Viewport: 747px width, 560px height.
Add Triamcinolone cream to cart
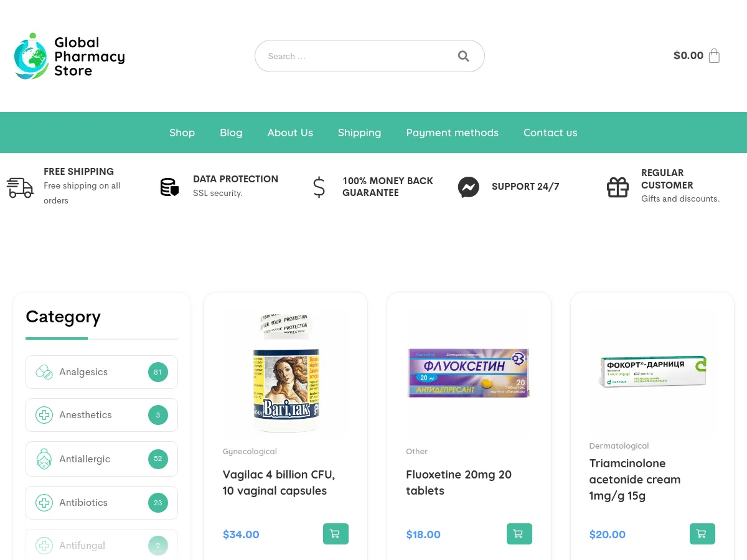702,533
